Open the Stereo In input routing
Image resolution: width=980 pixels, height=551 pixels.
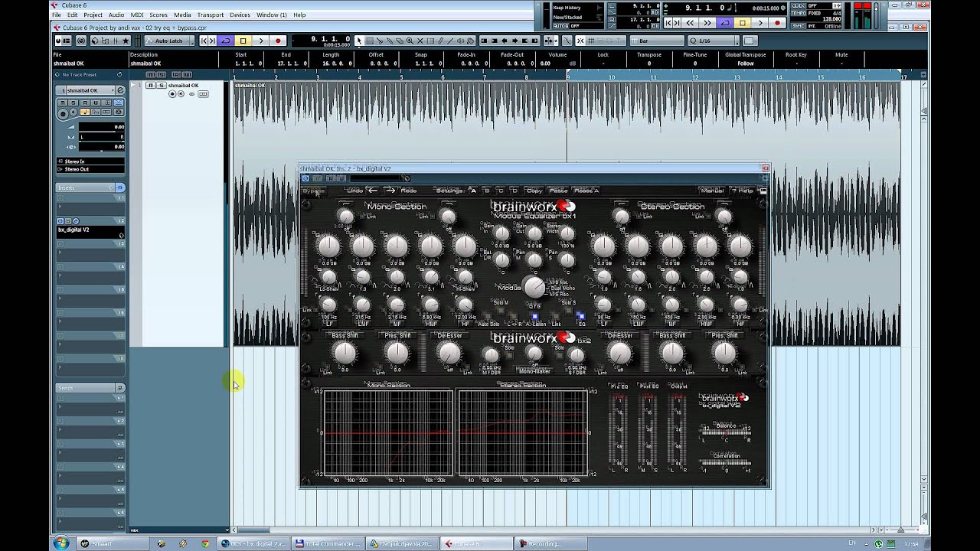click(90, 161)
